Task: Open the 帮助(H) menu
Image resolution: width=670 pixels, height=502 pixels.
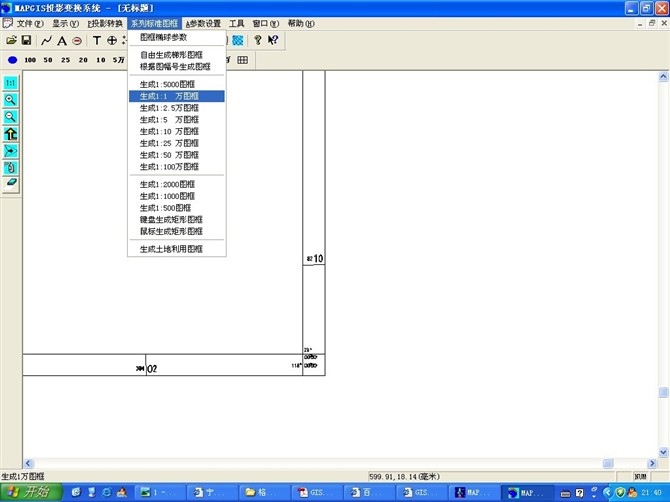Action: tap(301, 23)
